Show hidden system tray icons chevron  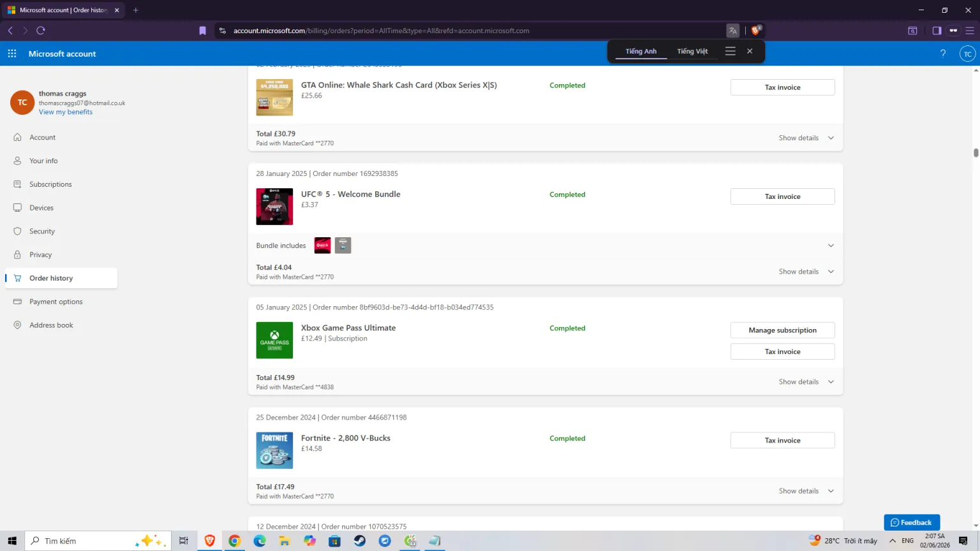893,541
